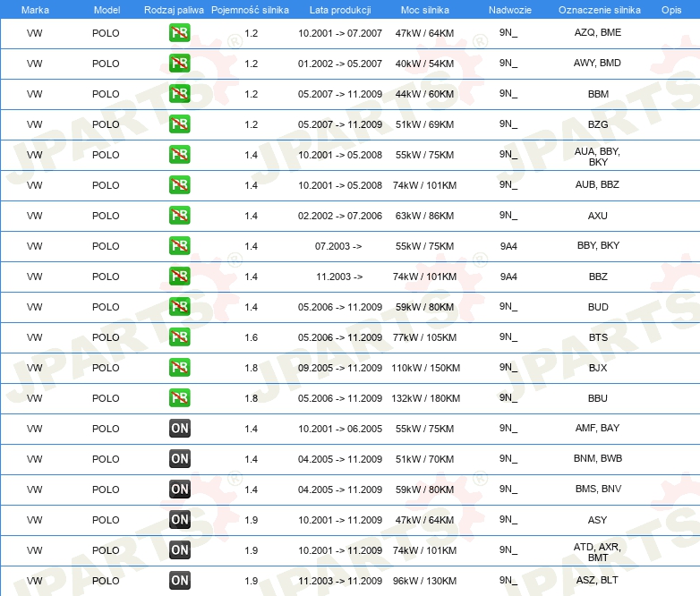Click the petrol fuel icon in the BBU row
This screenshot has width=700, height=596.
[179, 397]
